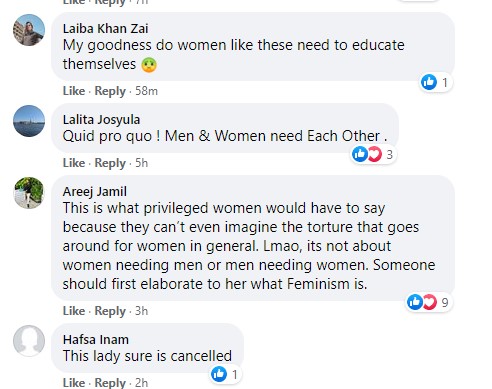The height and width of the screenshot is (389, 492).
Task: Open Lalita Josyula's profile picture
Action: pyautogui.click(x=29, y=121)
